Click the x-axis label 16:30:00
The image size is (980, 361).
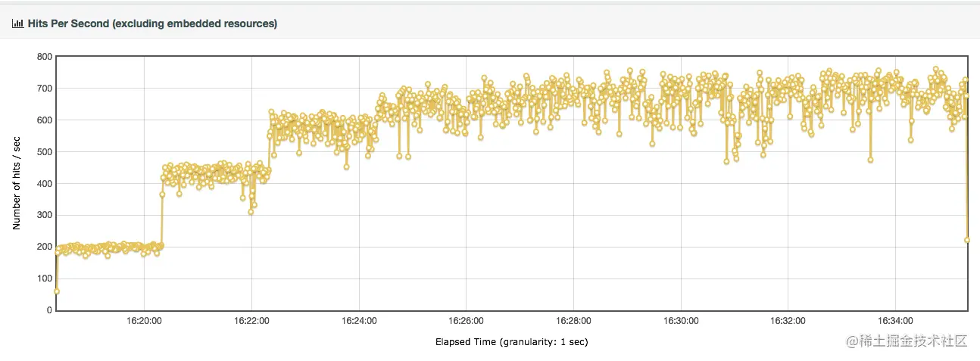[x=681, y=320]
